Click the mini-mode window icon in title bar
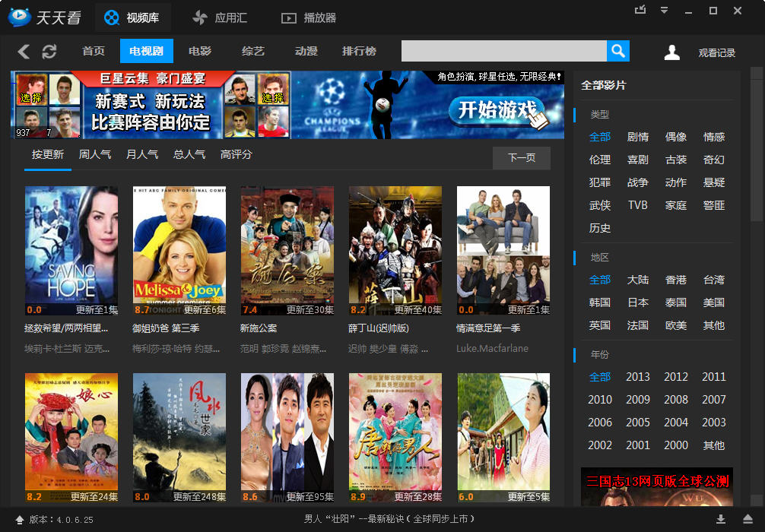 (640, 10)
